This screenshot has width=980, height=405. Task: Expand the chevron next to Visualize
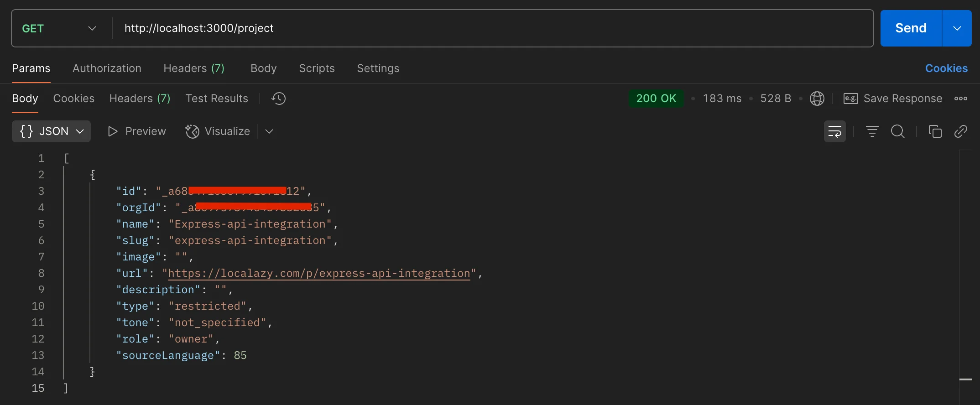pos(269,131)
